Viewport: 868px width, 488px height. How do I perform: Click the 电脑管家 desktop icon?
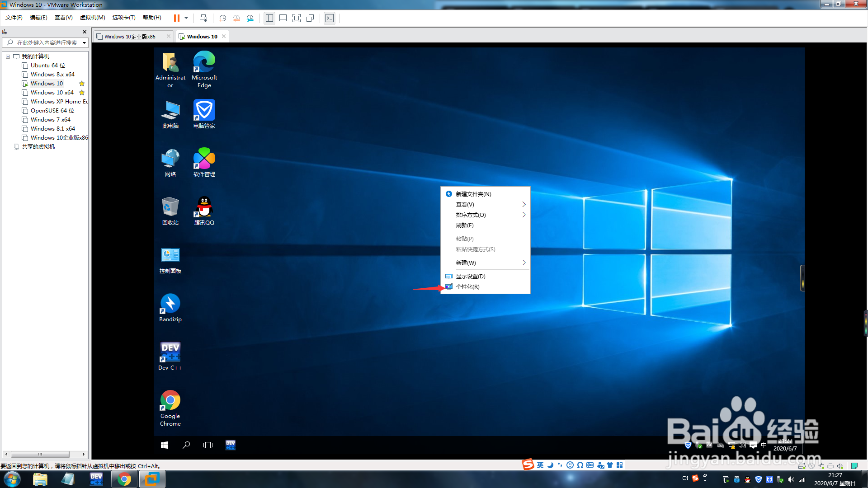[x=204, y=114]
